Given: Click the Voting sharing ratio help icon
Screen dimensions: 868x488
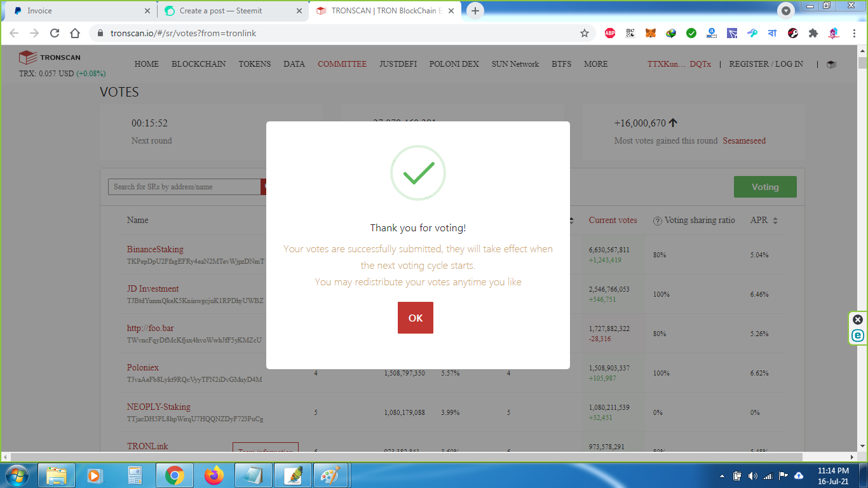Looking at the screenshot, I should coord(658,221).
